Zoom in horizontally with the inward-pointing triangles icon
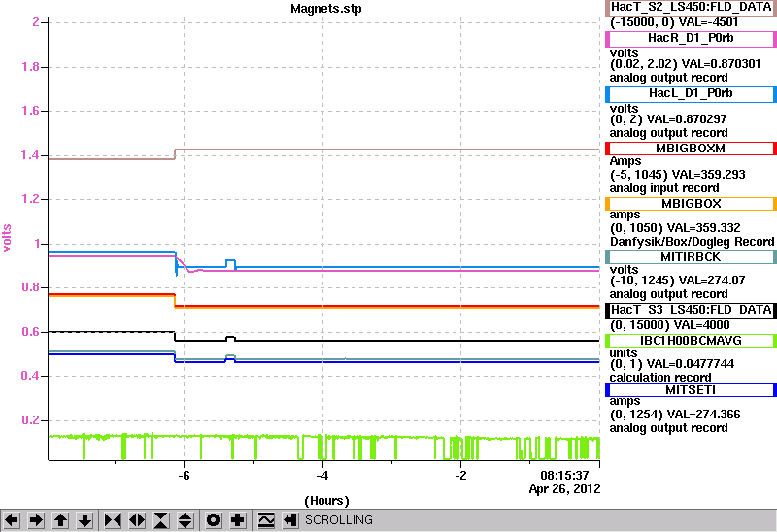Image resolution: width=777 pixels, height=532 pixels. pos(113,520)
